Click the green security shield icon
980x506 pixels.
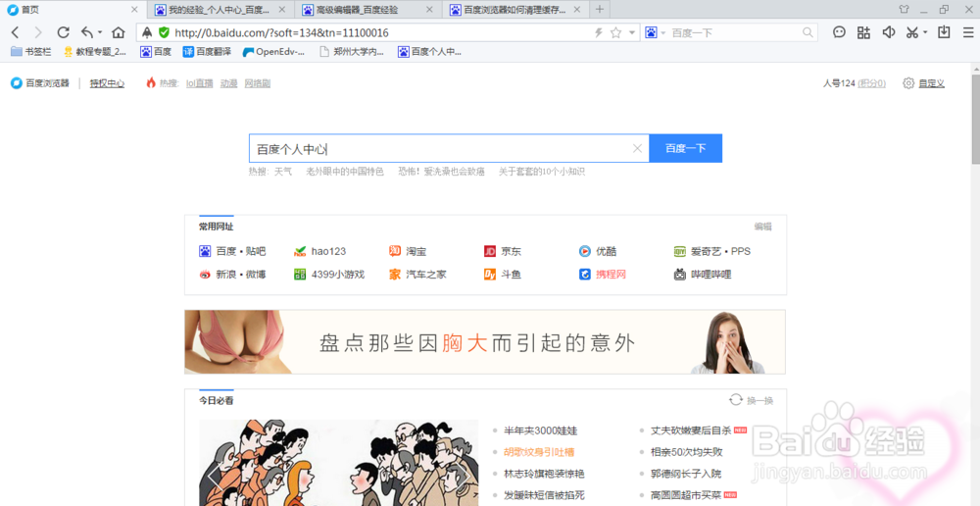click(164, 32)
